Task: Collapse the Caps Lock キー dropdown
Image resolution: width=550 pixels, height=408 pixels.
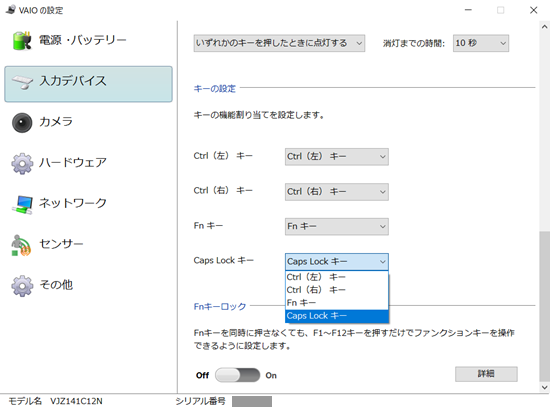Action: coord(336,262)
